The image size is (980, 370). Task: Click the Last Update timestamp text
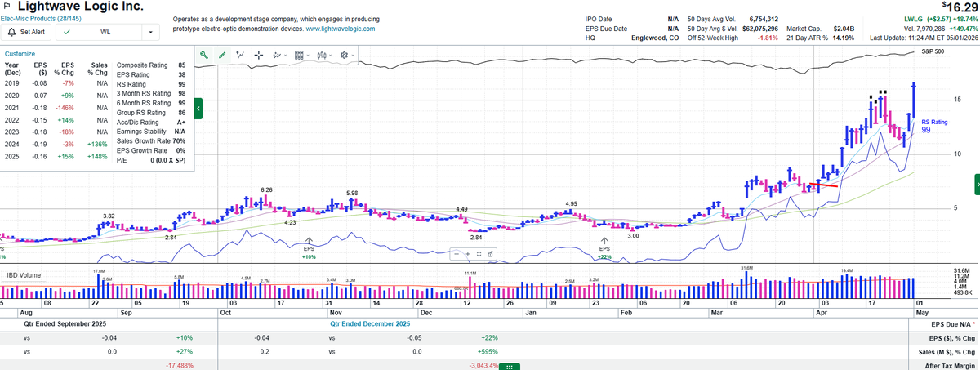tap(924, 38)
